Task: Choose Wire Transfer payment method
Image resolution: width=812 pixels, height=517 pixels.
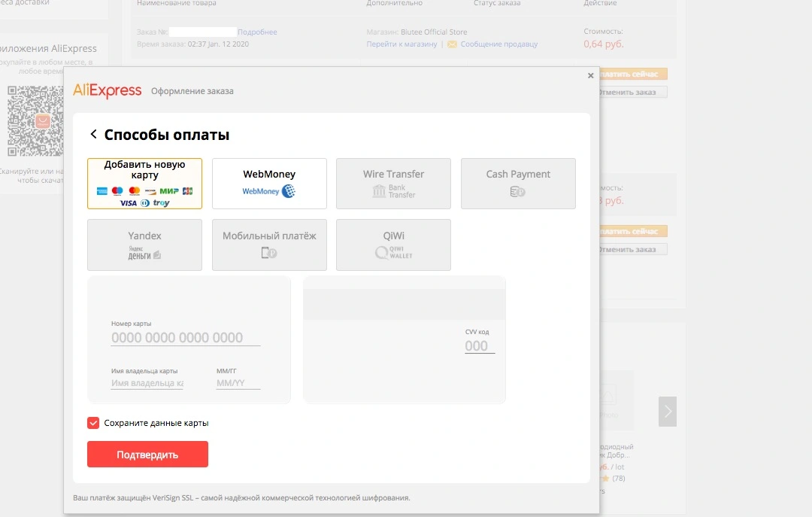Action: point(393,184)
